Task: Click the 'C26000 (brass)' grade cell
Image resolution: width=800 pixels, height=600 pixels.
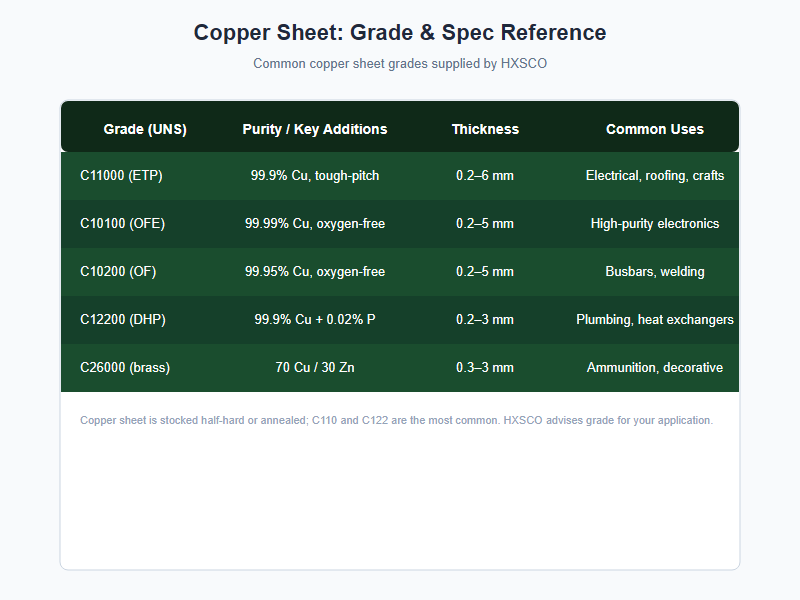Action: click(x=125, y=367)
